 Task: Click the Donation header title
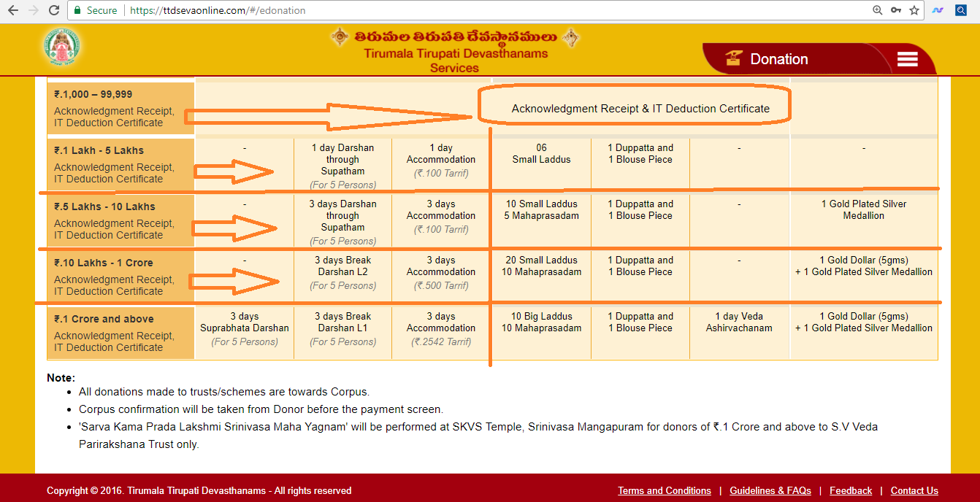[x=779, y=59]
